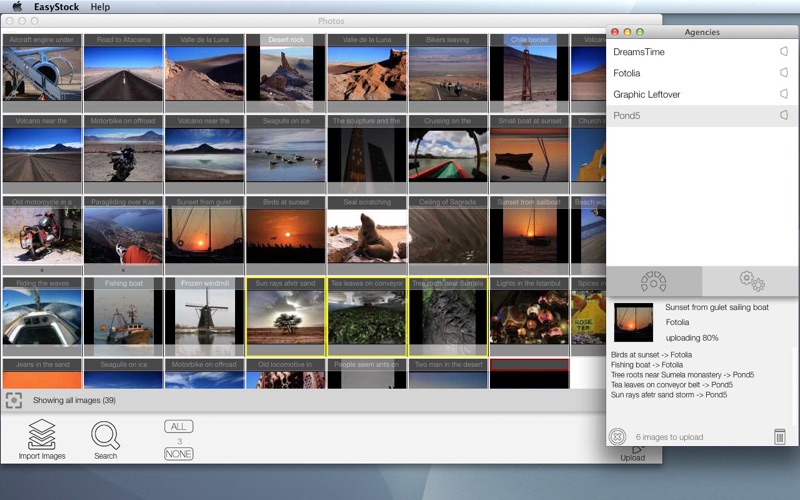Click the 'uploading 80%' status text
800x500 pixels.
pyautogui.click(x=691, y=338)
